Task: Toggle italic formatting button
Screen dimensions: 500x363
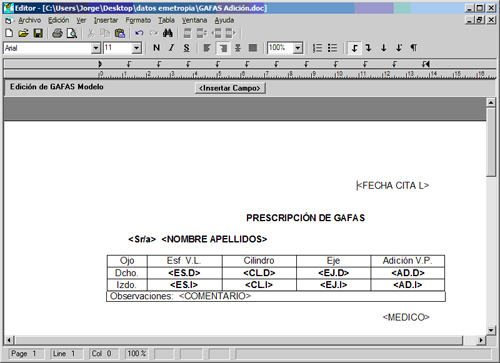Action: point(171,48)
